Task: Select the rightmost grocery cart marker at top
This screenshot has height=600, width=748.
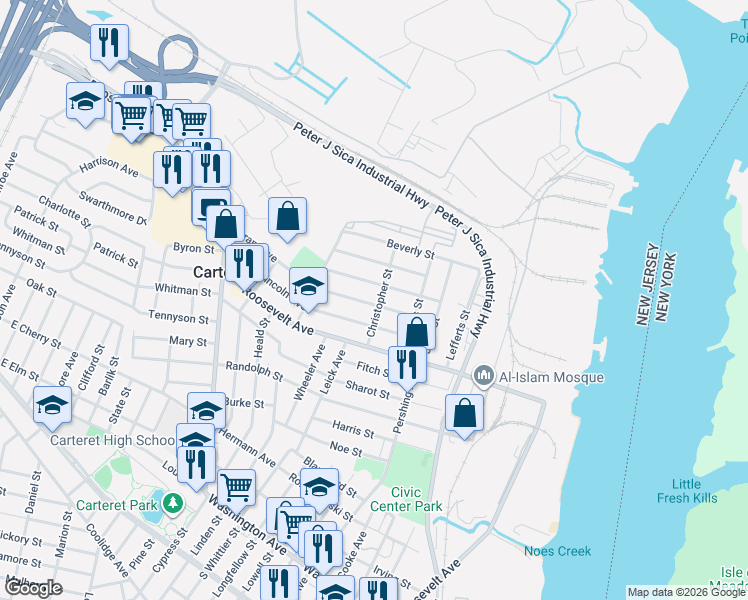Action: click(191, 121)
